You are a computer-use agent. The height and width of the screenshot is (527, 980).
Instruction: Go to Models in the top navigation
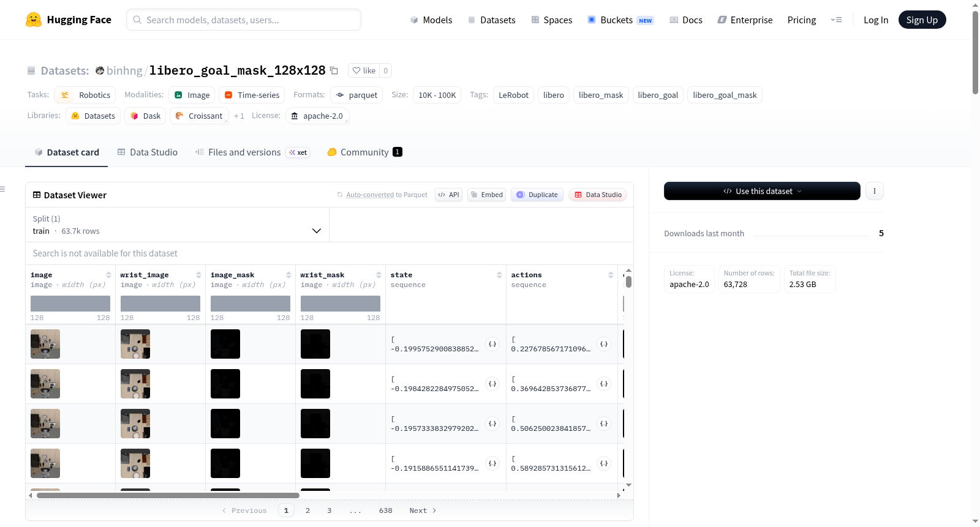click(x=431, y=20)
